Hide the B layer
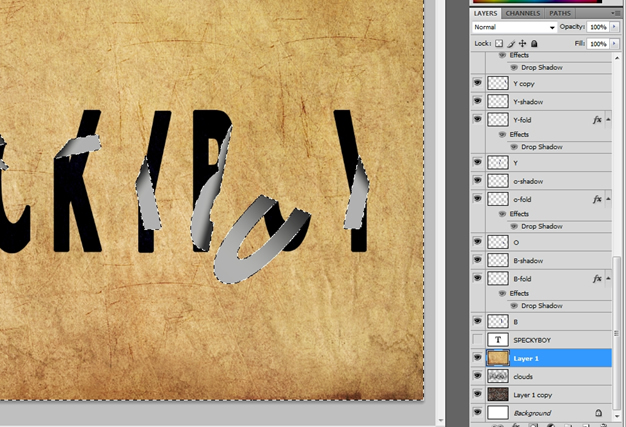 pos(477,321)
